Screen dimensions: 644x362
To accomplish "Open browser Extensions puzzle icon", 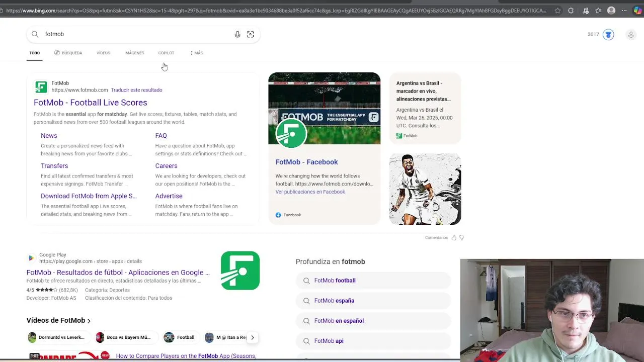I will [571, 11].
